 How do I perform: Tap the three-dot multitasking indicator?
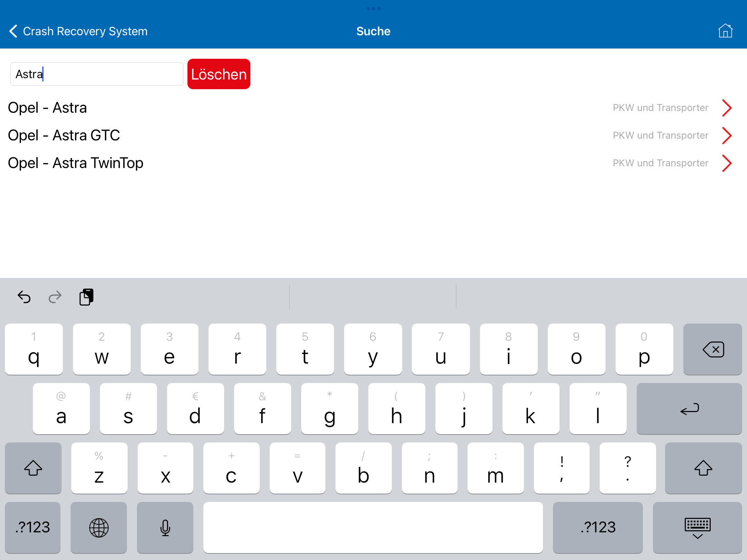(x=373, y=9)
